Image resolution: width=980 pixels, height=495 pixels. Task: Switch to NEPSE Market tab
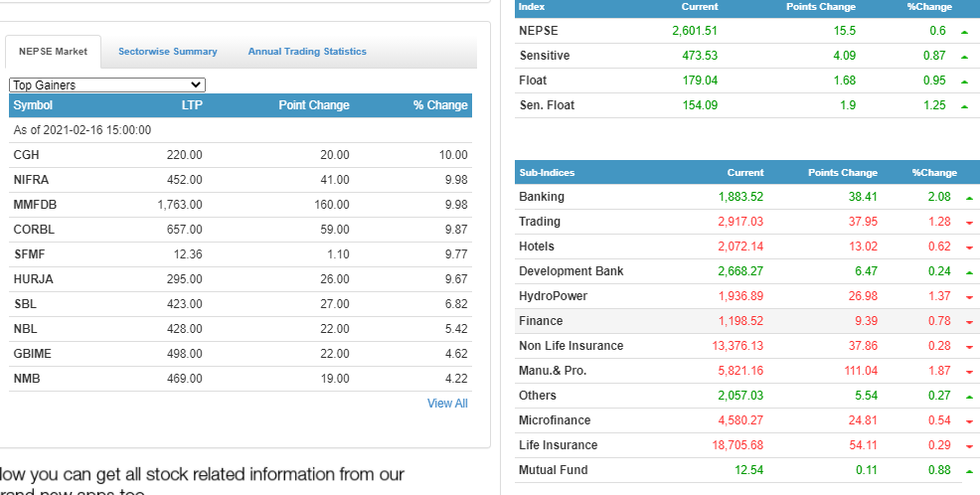pyautogui.click(x=53, y=52)
